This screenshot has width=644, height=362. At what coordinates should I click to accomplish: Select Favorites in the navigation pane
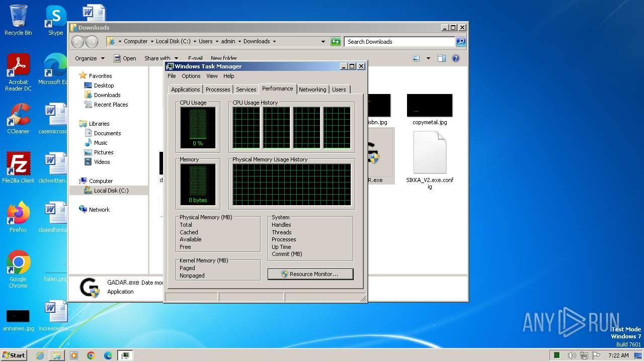pyautogui.click(x=101, y=76)
